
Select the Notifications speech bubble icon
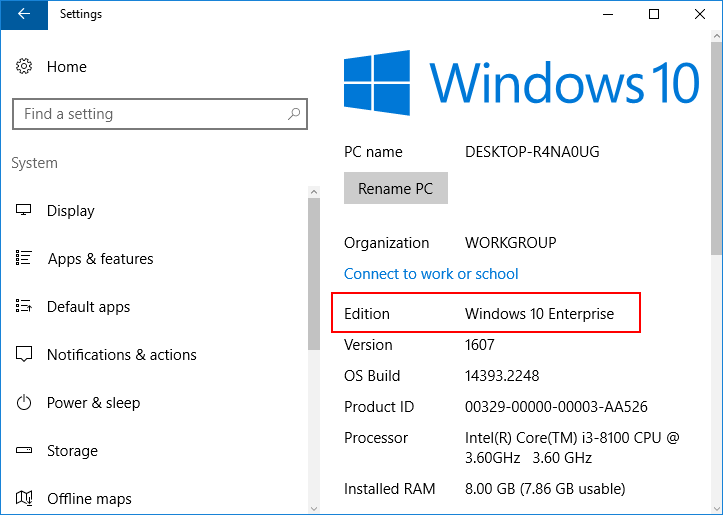(24, 354)
